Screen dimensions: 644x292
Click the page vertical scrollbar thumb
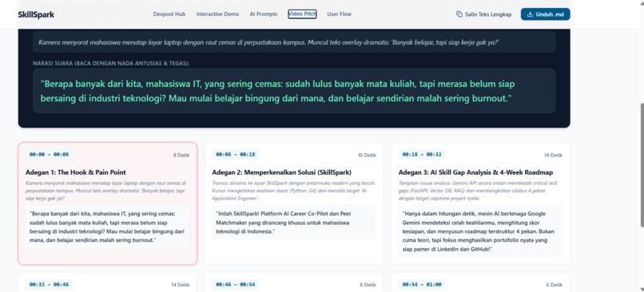tap(642, 164)
